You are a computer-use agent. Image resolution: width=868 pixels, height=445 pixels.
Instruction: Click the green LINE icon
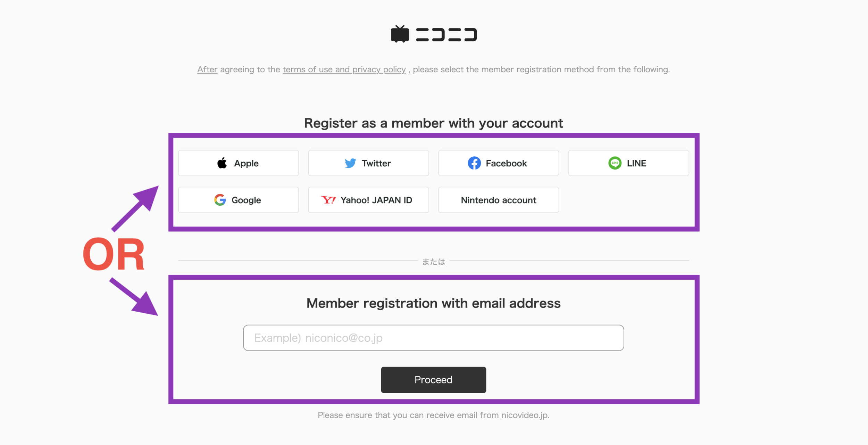pos(615,163)
